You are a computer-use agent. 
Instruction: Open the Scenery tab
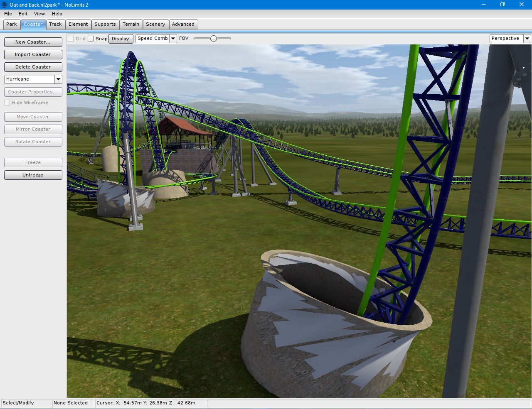pos(155,24)
